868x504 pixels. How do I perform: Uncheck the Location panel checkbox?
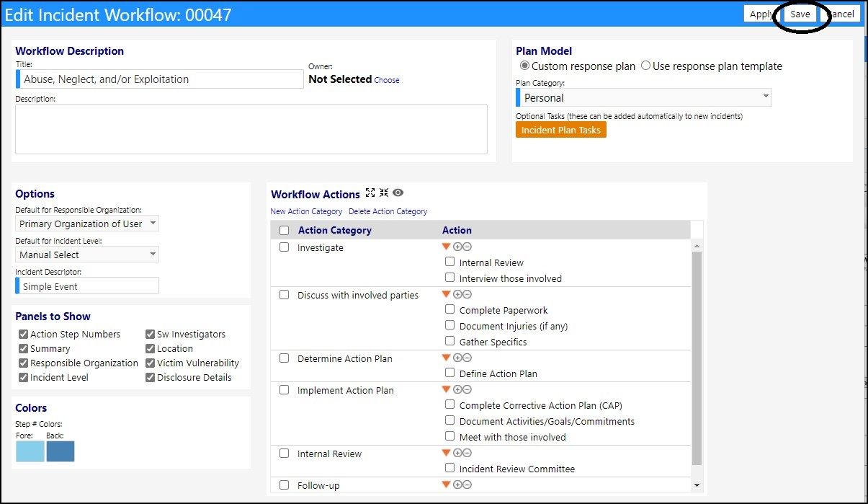(150, 348)
